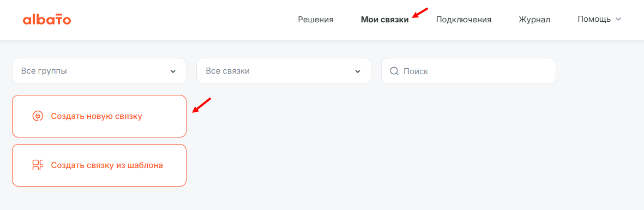
Task: Click the 'Все группы' label text
Action: coord(44,71)
